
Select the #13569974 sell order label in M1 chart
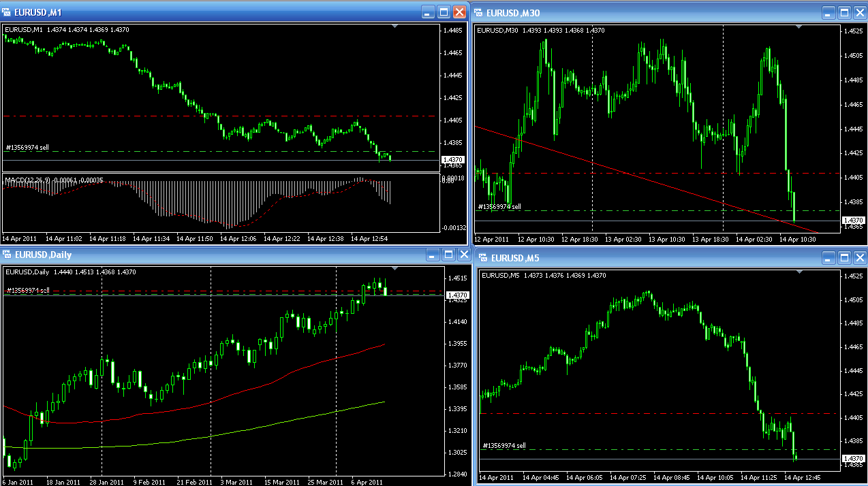27,147
